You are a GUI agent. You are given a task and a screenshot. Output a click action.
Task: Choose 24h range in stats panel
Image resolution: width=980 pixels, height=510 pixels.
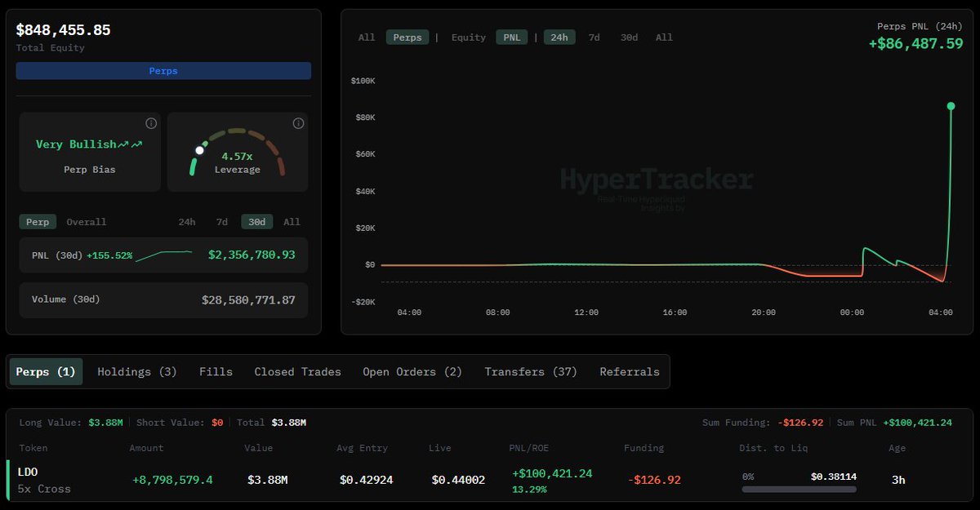point(187,222)
